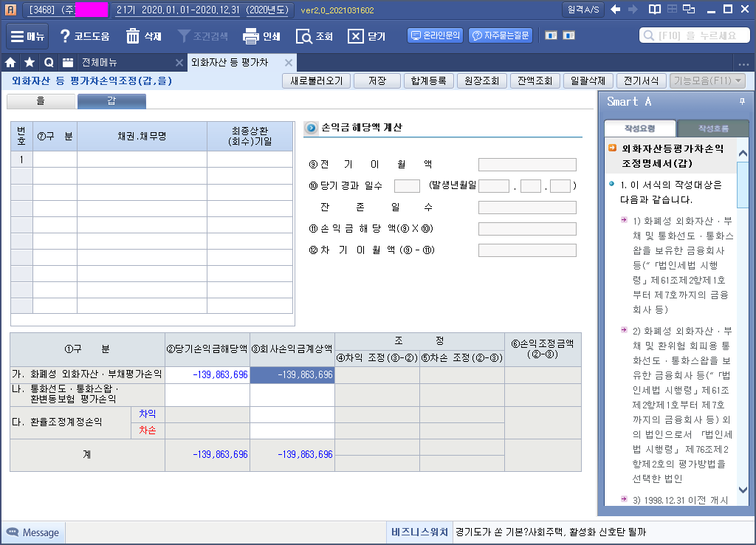
Task: Click the ⑫차기이월액 input field
Action: (527, 250)
